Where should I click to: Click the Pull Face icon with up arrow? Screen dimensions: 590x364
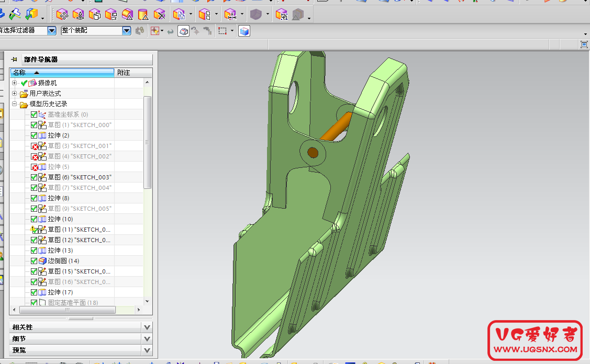tap(79, 15)
